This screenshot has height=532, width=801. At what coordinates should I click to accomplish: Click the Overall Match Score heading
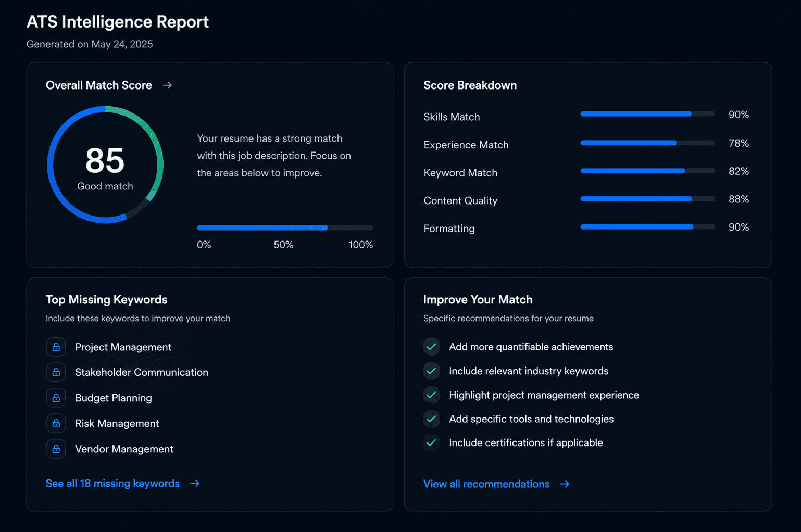(x=99, y=85)
